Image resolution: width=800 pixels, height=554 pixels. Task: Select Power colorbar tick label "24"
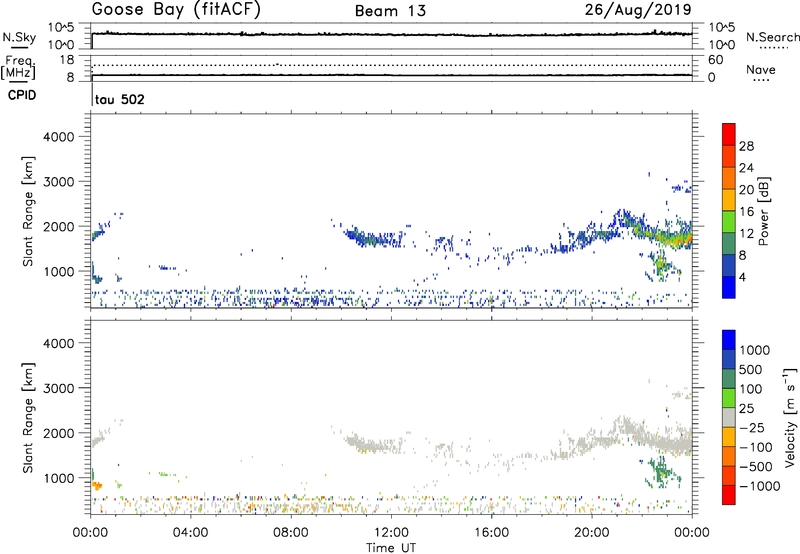click(x=746, y=168)
